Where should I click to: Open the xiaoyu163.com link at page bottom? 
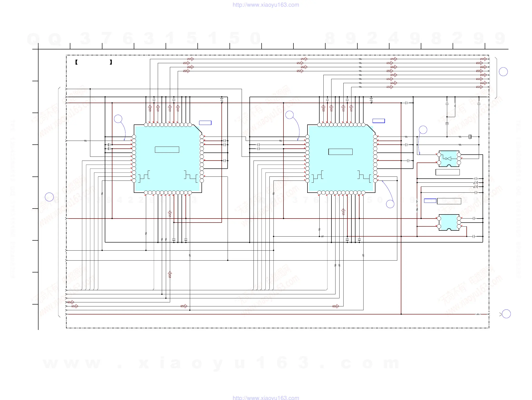point(266,398)
